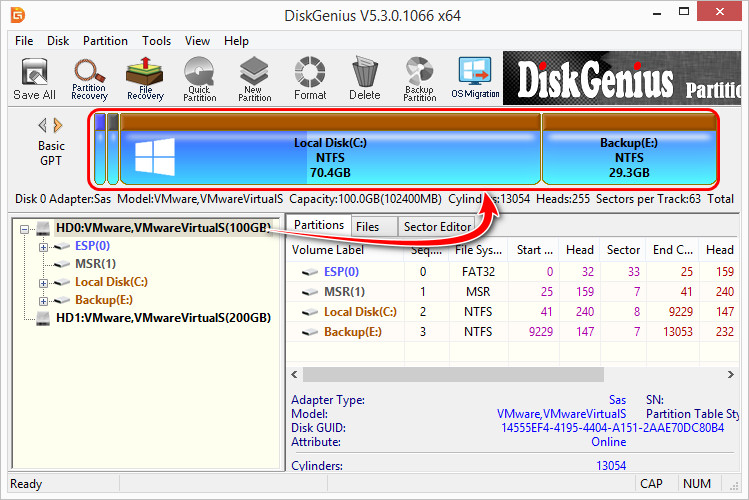Select the ESP(0) partition in the tree

tap(92, 246)
